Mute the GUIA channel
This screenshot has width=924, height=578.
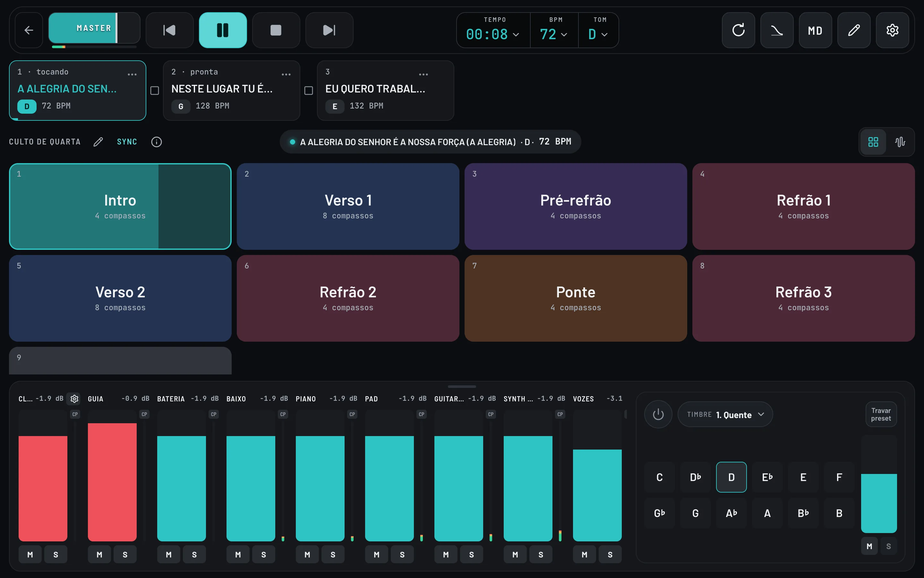pyautogui.click(x=99, y=554)
